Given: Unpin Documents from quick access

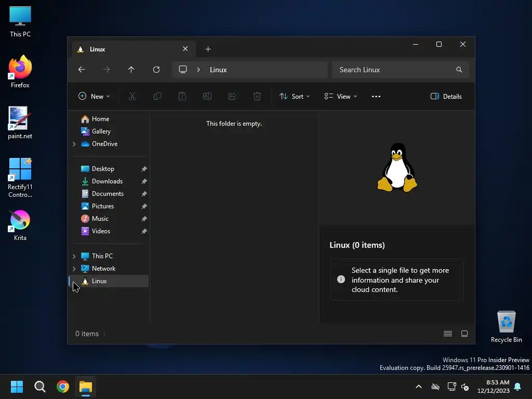Looking at the screenshot, I should click(x=144, y=194).
